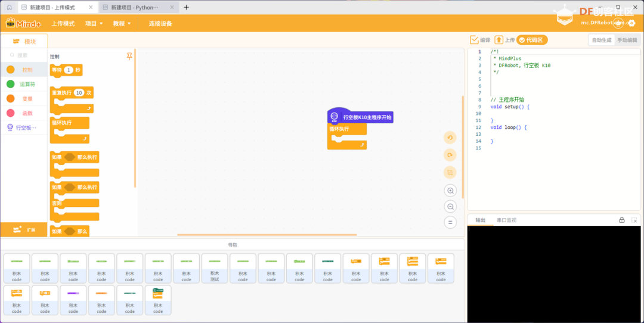Select the orange 控制 category
The image size is (644, 323).
point(24,70)
